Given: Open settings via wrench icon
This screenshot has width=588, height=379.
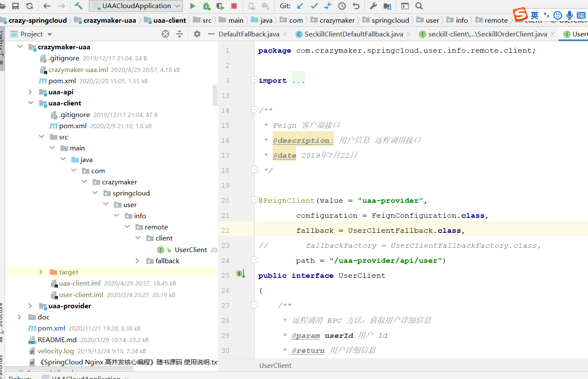Looking at the screenshot, I should [x=373, y=6].
